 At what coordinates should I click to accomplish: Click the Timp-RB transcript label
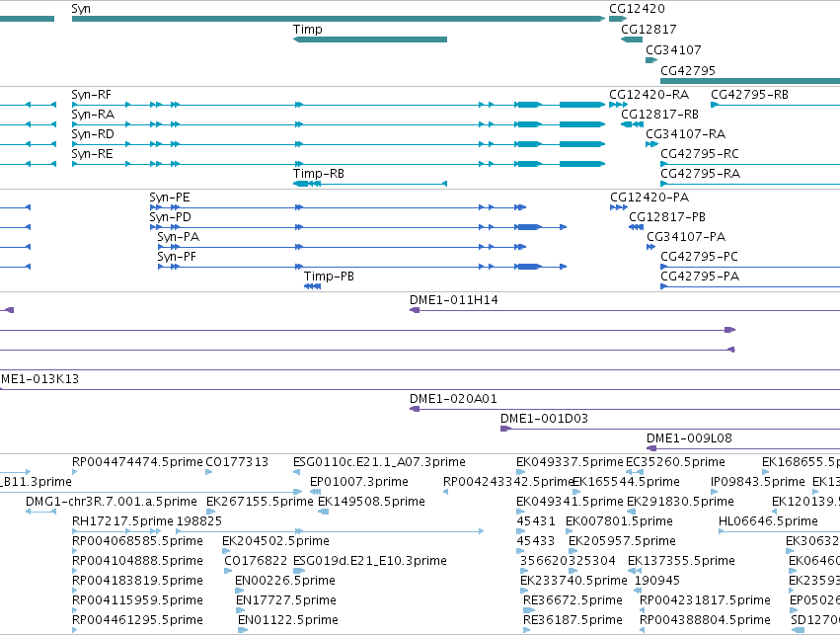319,174
